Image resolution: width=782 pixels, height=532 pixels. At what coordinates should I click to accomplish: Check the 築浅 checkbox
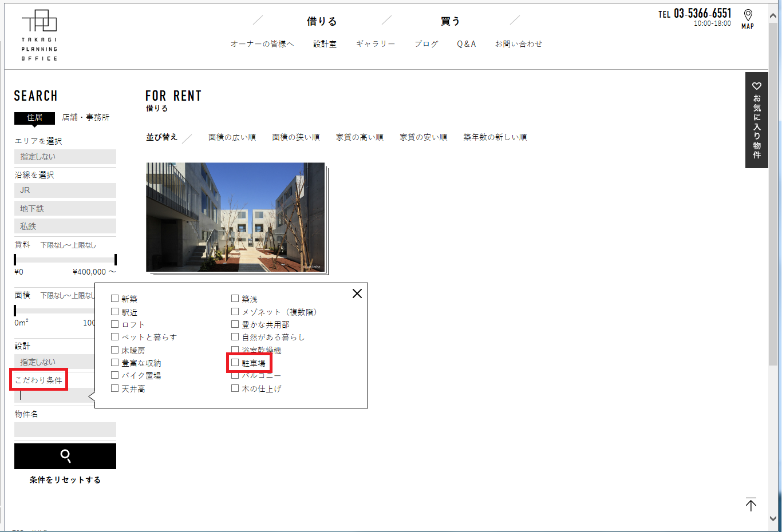[x=235, y=299]
